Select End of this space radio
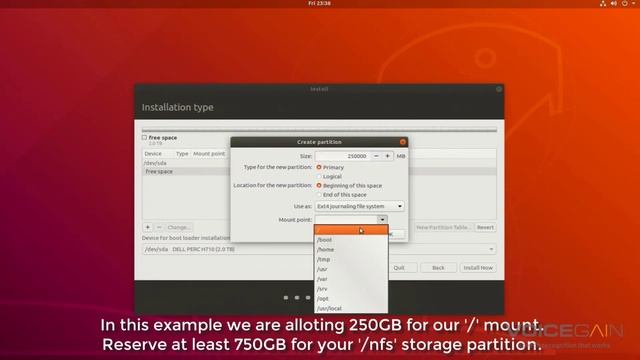This screenshot has width=640, height=360. [x=319, y=195]
